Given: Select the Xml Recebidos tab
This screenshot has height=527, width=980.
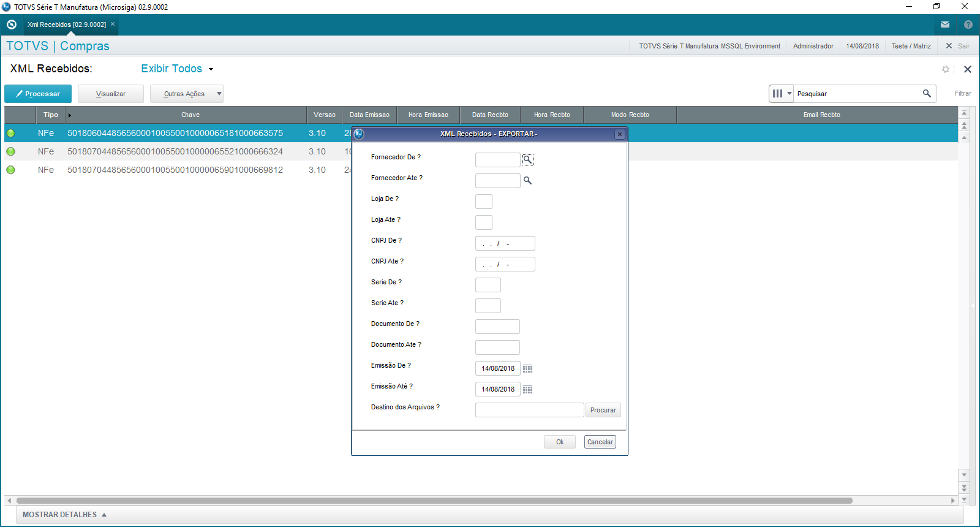Looking at the screenshot, I should pyautogui.click(x=67, y=25).
